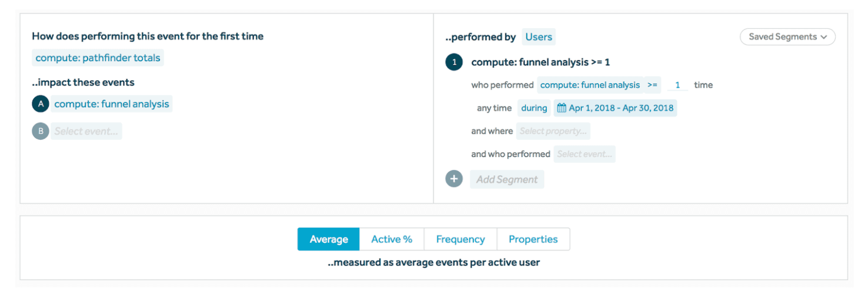This screenshot has width=868, height=301.
Task: Click the plus icon to add segment
Action: (x=454, y=179)
